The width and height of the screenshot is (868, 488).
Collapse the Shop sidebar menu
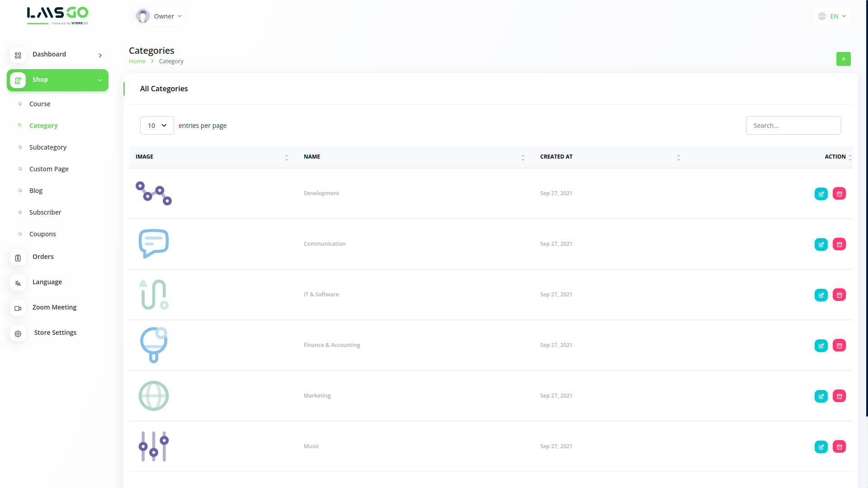(x=99, y=80)
